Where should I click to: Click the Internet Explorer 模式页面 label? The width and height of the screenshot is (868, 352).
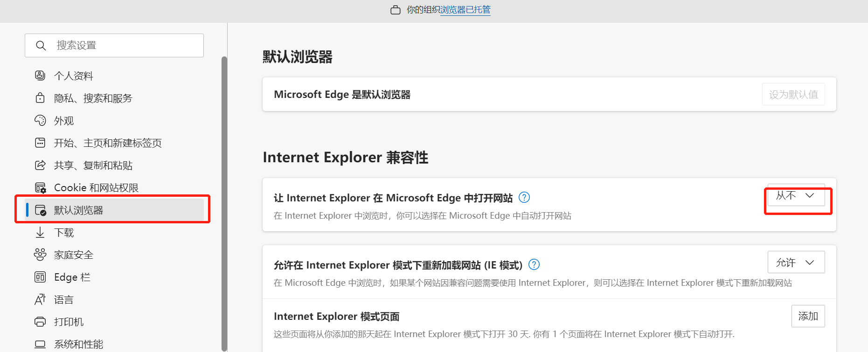pos(337,317)
